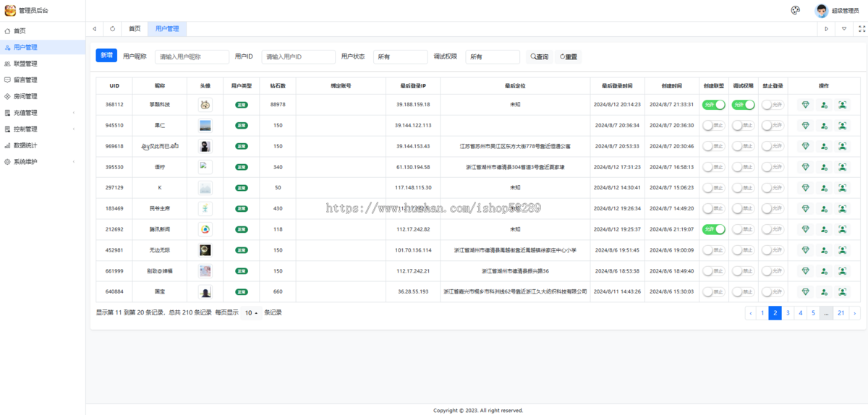Enable 调试权限 toggle for UID 183469

coord(743,209)
